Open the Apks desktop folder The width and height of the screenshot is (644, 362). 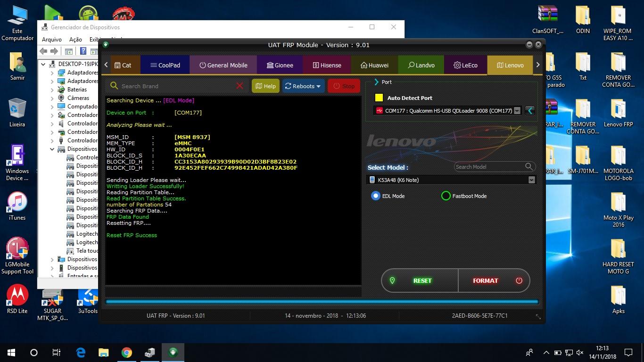pyautogui.click(x=618, y=300)
